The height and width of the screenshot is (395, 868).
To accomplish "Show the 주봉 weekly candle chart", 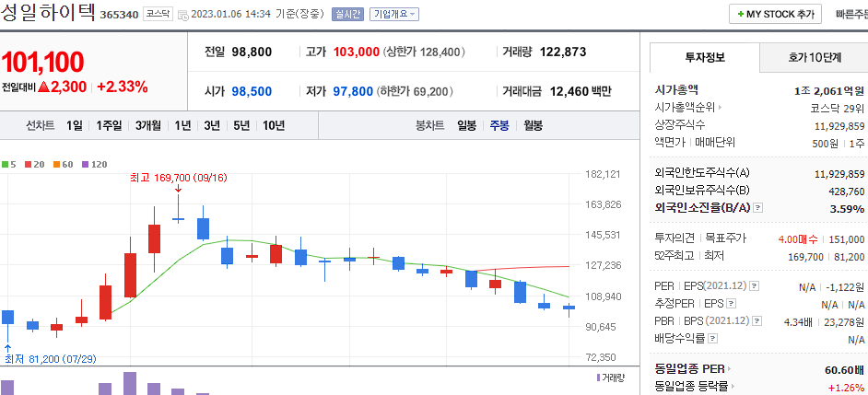I will coord(499,125).
